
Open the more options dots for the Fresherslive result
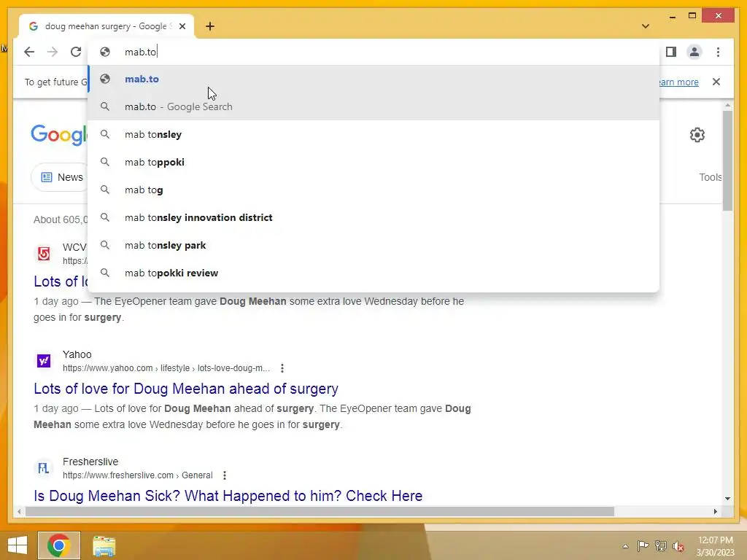pyautogui.click(x=225, y=475)
